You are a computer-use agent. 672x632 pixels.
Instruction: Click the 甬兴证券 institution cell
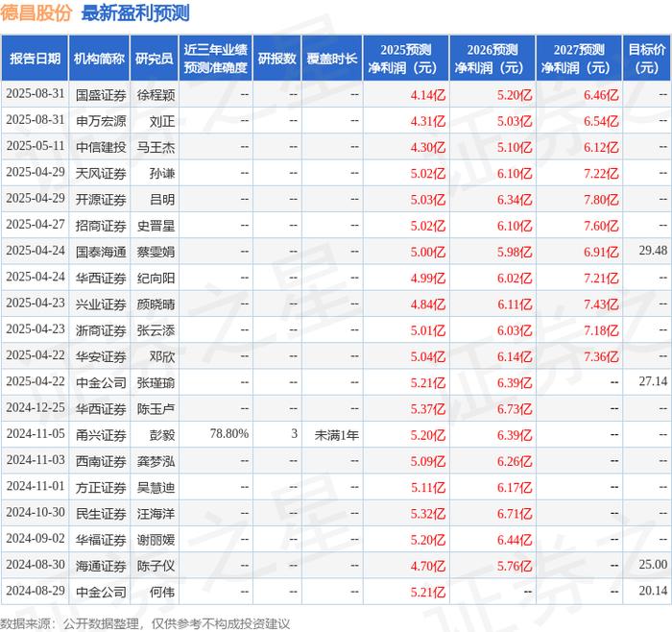[x=101, y=435]
